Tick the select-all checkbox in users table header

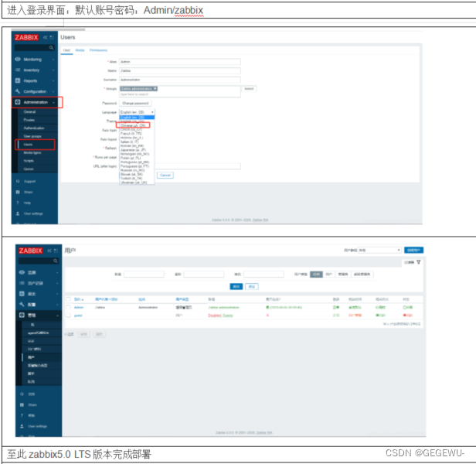(x=68, y=299)
